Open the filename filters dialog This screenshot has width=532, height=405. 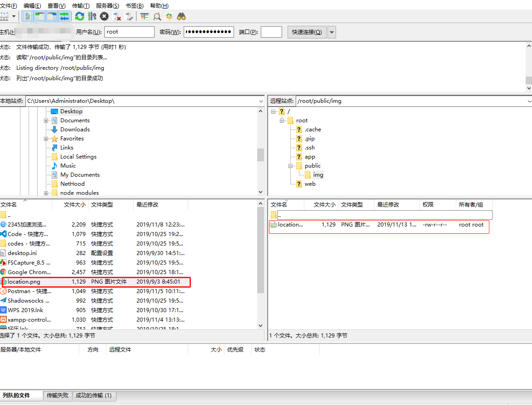145,16
